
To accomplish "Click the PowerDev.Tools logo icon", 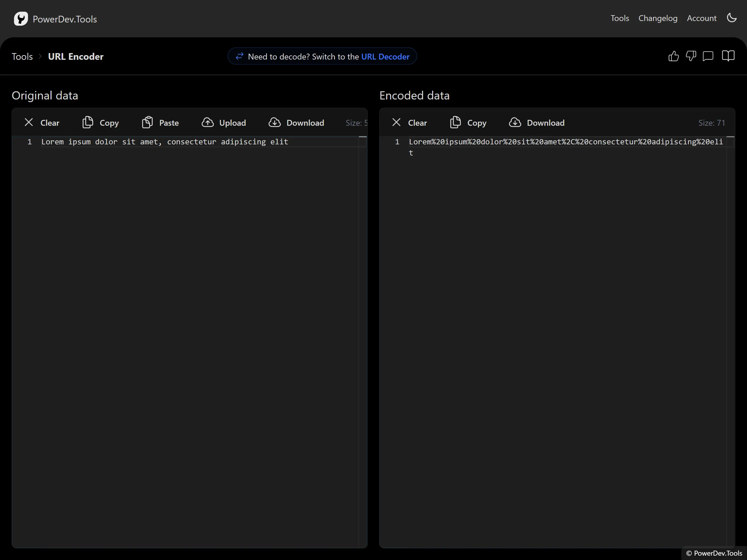I will coord(21,19).
